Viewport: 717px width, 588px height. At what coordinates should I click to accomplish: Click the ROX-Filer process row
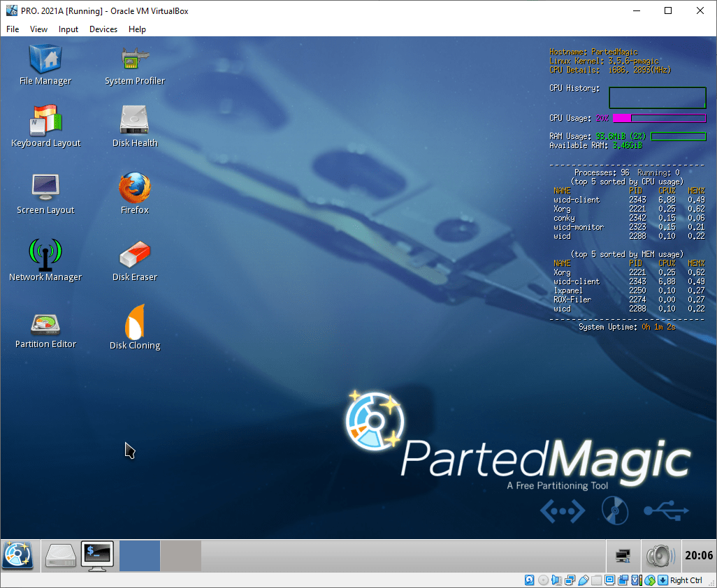[x=629, y=300]
